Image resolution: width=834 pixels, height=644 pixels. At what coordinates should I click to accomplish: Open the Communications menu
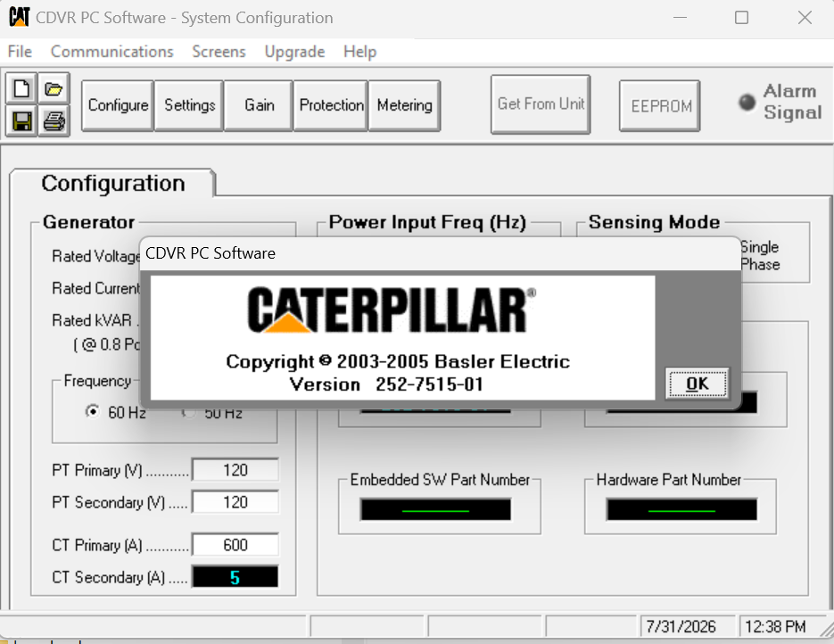111,52
